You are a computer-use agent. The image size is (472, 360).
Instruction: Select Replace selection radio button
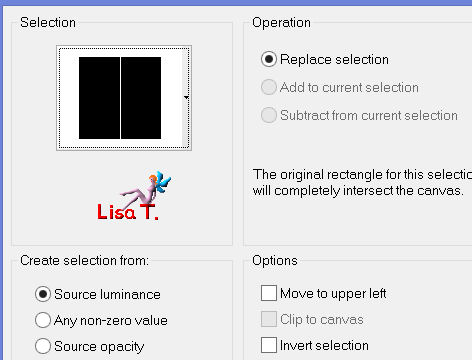pos(269,59)
